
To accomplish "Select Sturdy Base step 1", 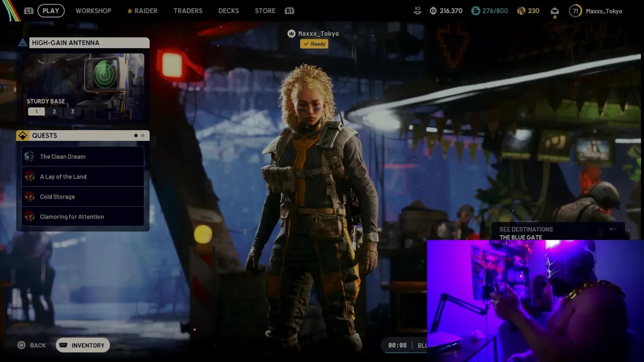I will coord(36,112).
